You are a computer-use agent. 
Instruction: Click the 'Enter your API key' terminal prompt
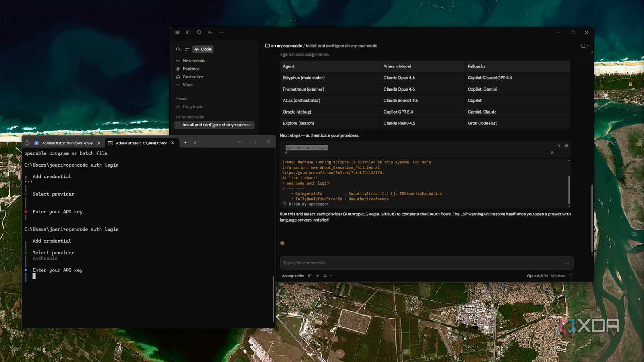tap(57, 270)
